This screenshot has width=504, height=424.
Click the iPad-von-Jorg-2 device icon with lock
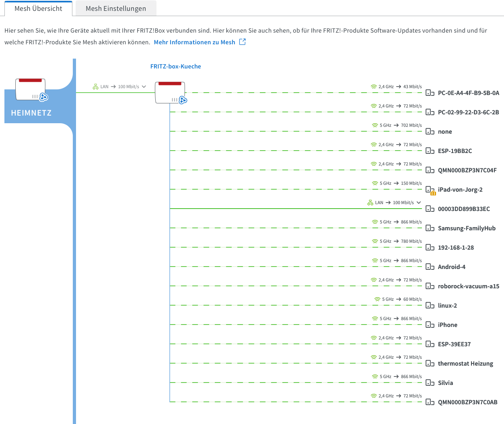[x=430, y=190]
